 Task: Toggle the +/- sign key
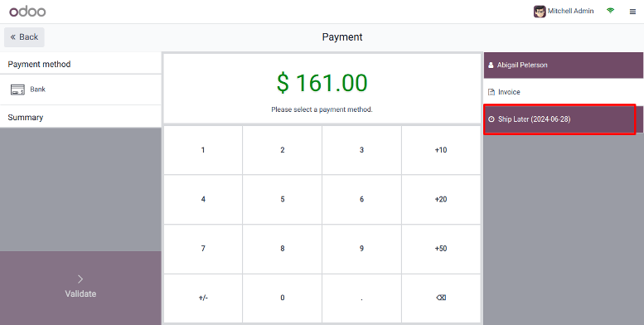click(x=203, y=298)
